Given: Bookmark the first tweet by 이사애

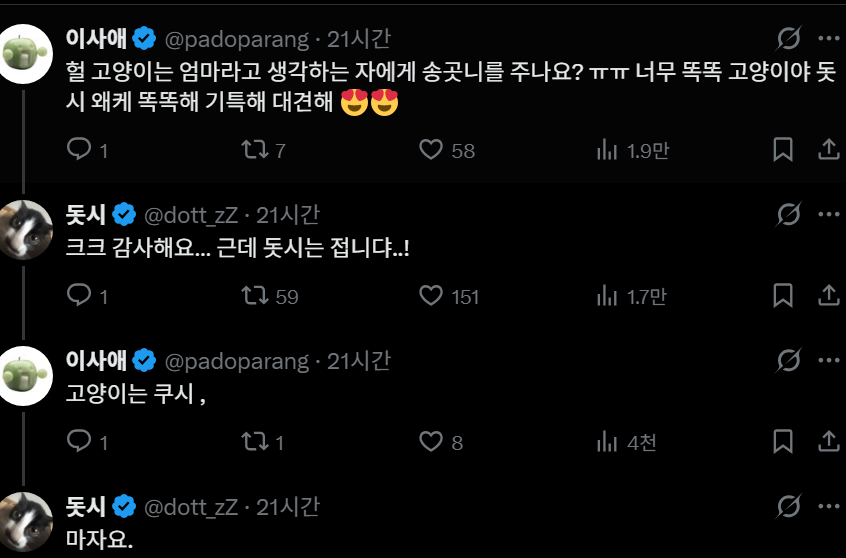Looking at the screenshot, I should click(783, 150).
